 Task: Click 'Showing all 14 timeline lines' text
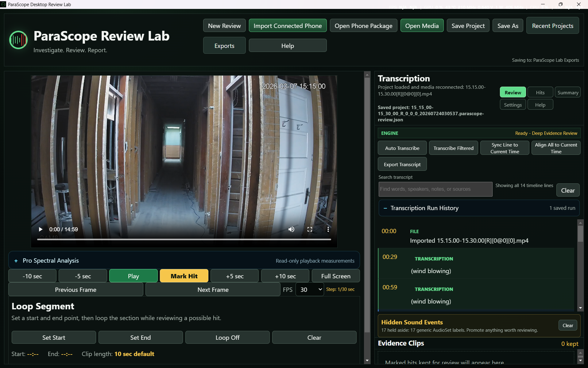524,186
